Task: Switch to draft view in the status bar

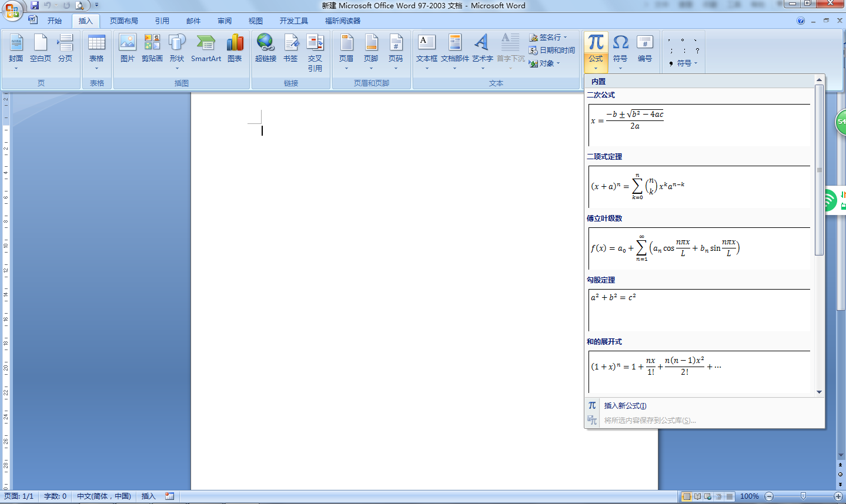Action: pos(730,496)
